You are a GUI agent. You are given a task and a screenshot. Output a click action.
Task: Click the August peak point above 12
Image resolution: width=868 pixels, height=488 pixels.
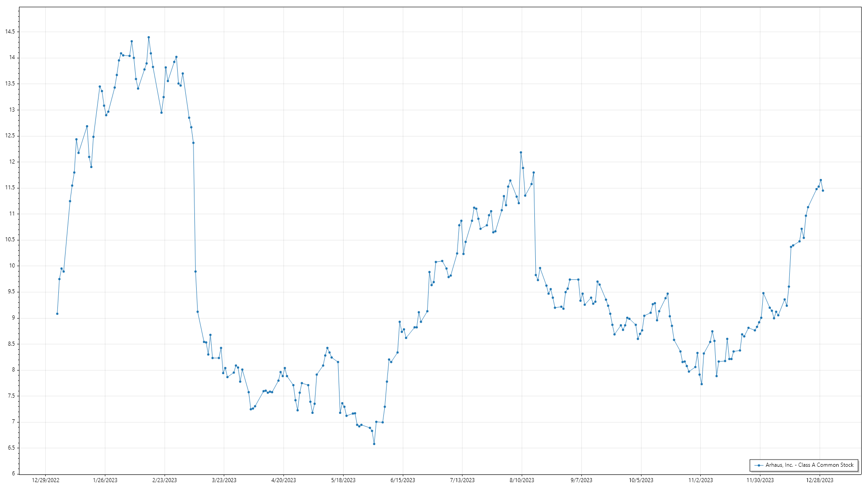point(521,152)
